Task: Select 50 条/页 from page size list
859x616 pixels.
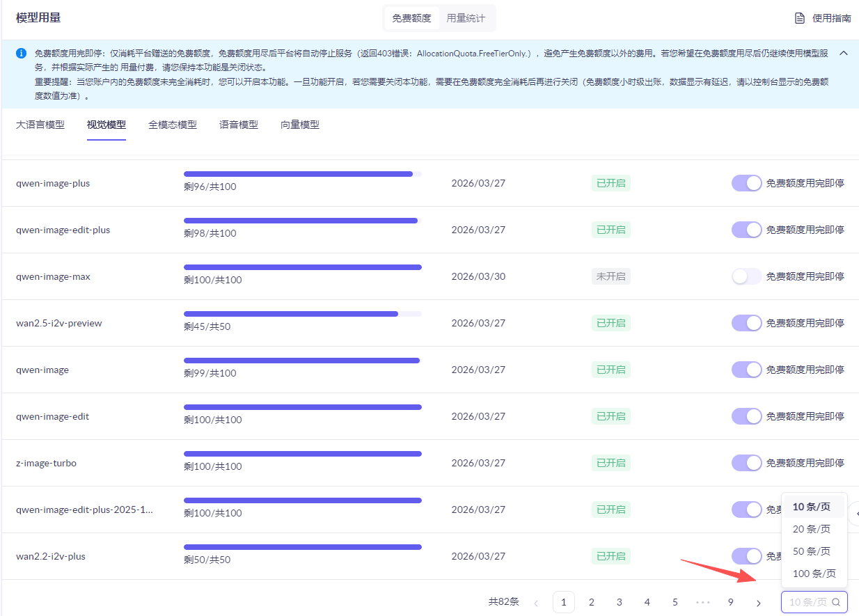Action: [x=812, y=551]
